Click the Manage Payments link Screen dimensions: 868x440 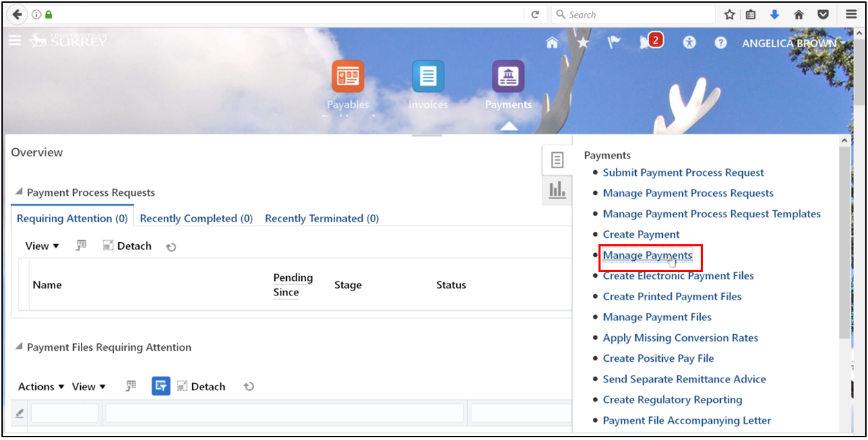click(x=647, y=255)
